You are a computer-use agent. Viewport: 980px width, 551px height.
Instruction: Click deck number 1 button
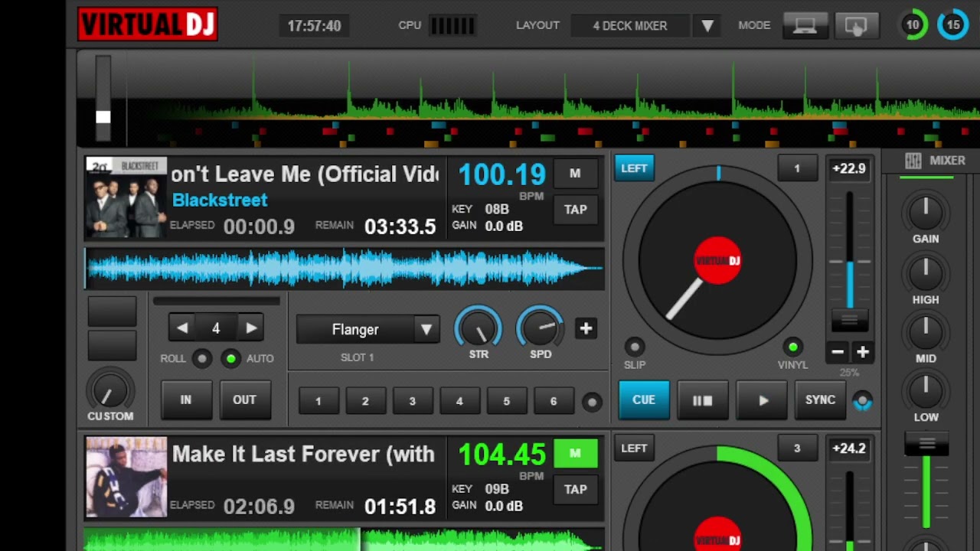pos(796,168)
